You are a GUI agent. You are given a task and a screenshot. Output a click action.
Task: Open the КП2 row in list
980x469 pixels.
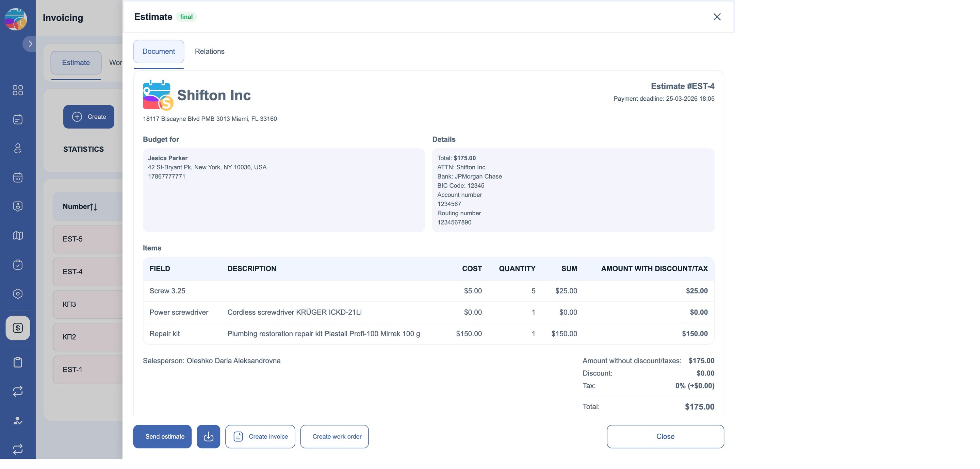point(88,337)
